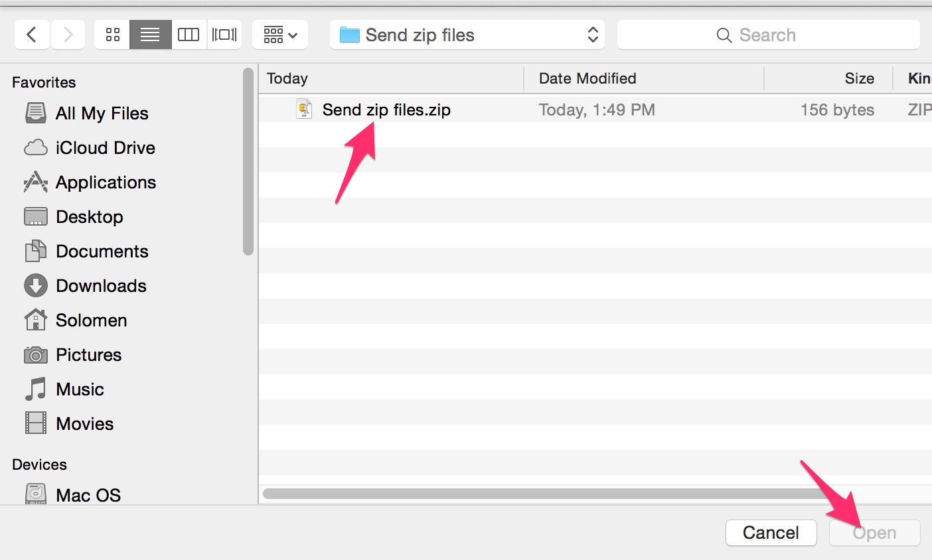Image resolution: width=932 pixels, height=560 pixels.
Task: Click the Applications icon in sidebar
Action: 36,182
